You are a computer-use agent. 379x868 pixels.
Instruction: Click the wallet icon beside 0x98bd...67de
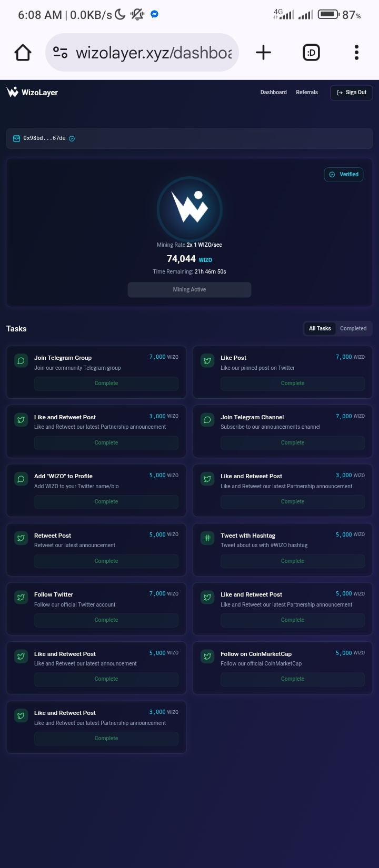pyautogui.click(x=16, y=138)
